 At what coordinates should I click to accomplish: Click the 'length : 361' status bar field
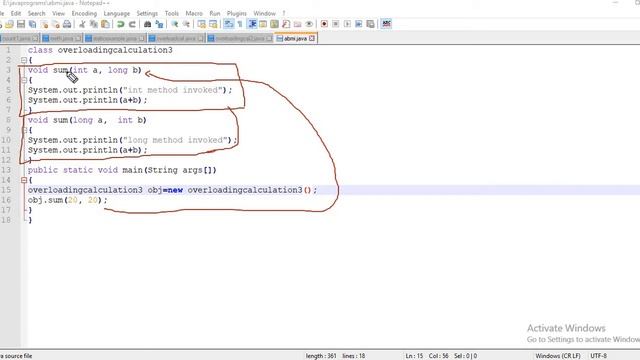321,356
